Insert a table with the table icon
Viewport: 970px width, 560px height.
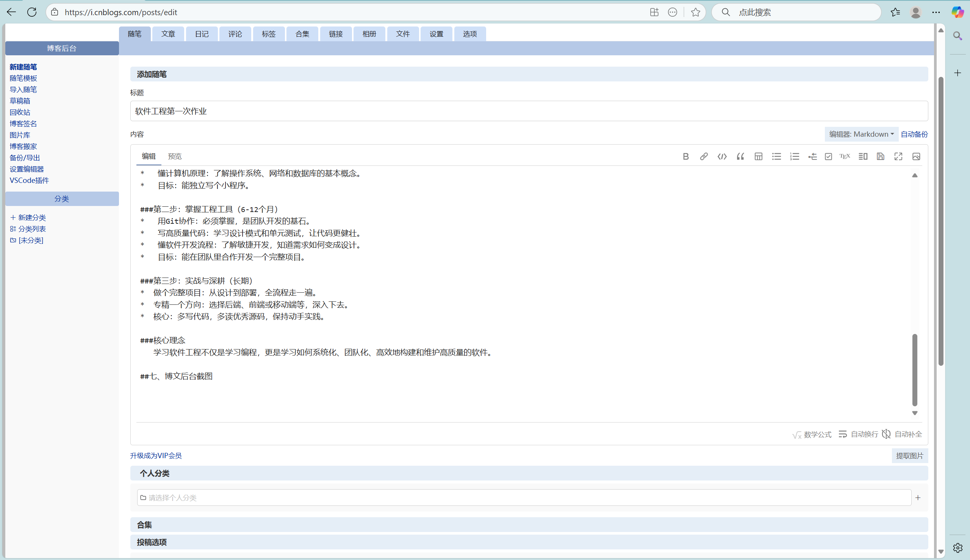tap(758, 156)
